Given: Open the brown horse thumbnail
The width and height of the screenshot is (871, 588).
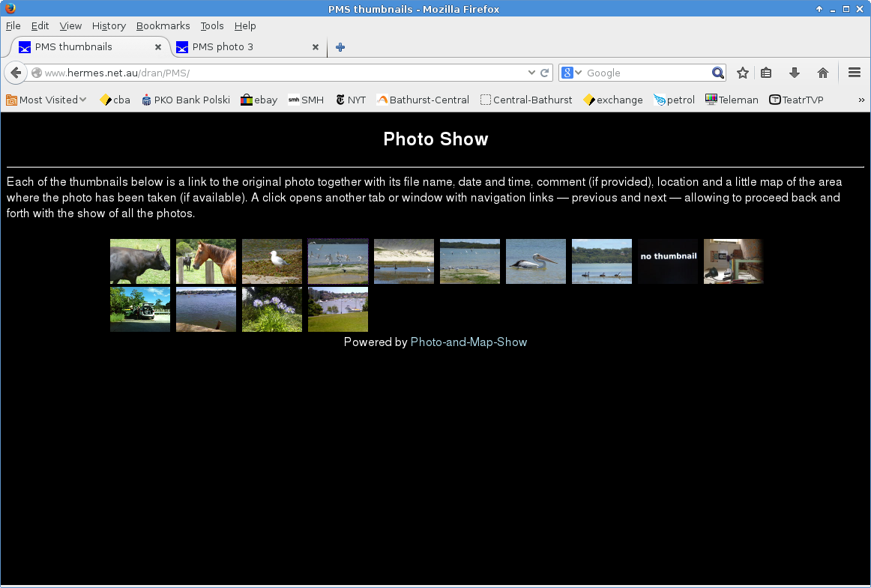Looking at the screenshot, I should coord(206,261).
